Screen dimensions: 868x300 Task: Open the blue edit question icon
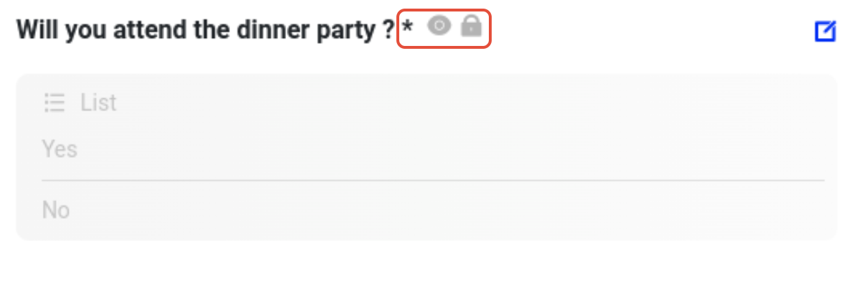click(826, 32)
